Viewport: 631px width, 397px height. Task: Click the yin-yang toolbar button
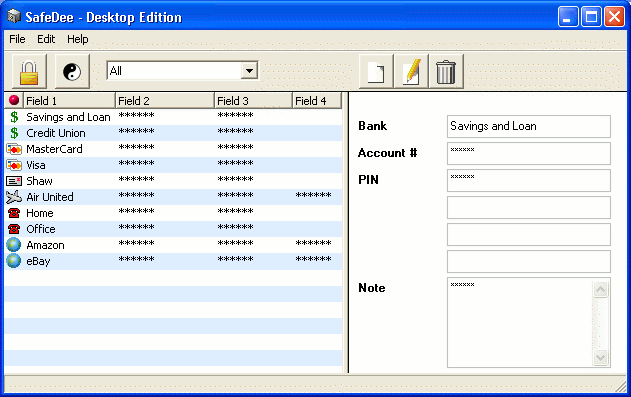[x=72, y=72]
